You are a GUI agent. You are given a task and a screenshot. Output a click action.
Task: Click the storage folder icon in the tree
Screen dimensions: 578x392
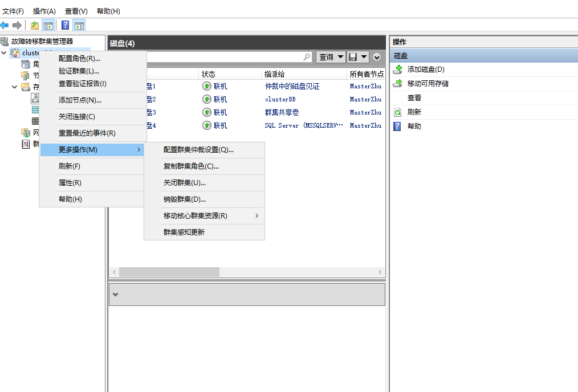[26, 87]
